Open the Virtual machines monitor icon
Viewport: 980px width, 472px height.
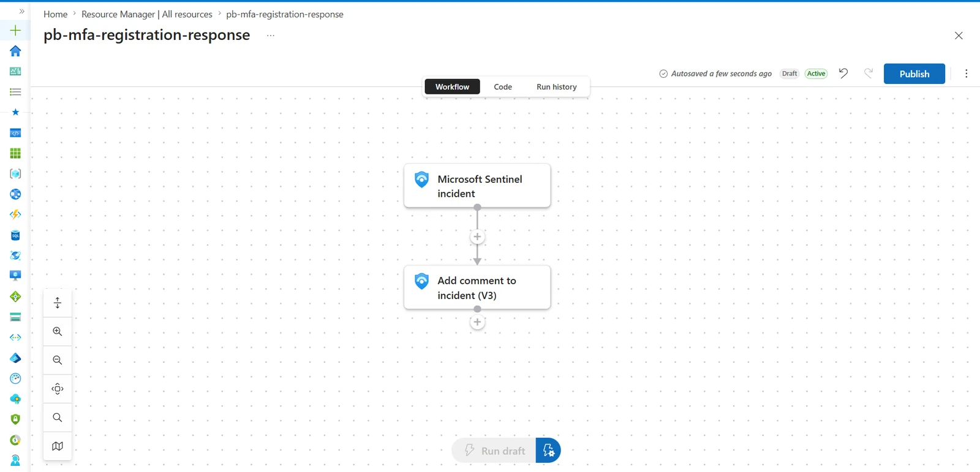(15, 276)
